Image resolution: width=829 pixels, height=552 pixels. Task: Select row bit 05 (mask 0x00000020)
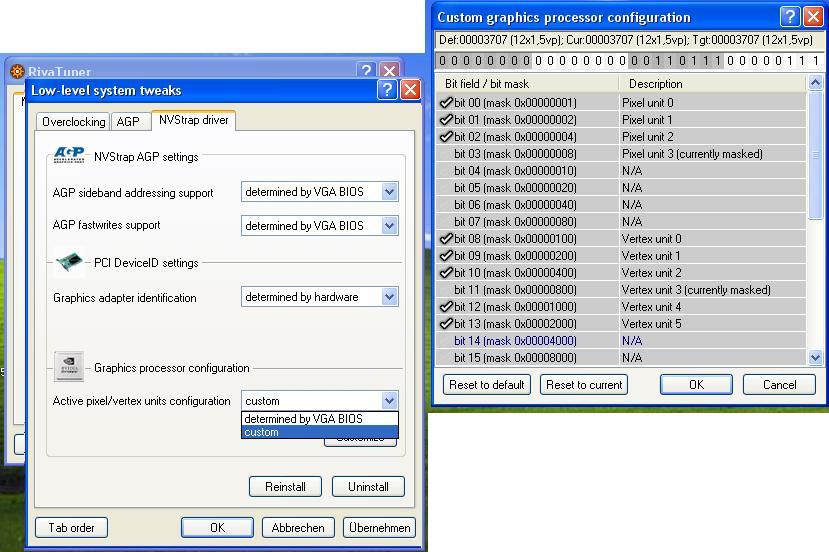click(621, 187)
